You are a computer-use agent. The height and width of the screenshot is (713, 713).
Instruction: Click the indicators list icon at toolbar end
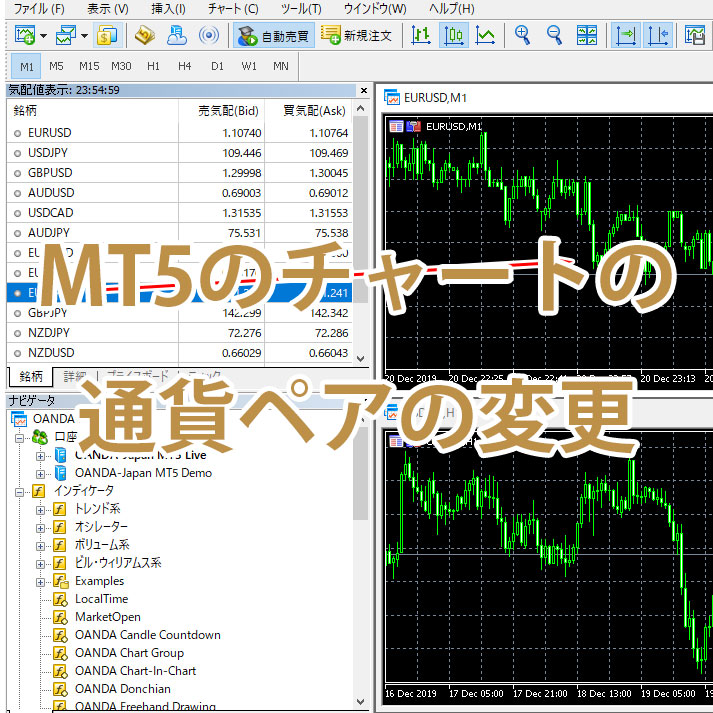[x=695, y=35]
